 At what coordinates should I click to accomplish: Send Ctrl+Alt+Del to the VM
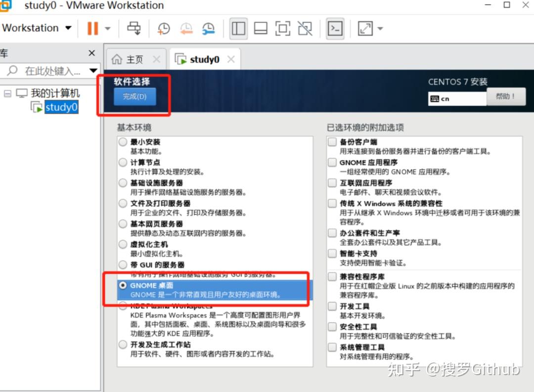pyautogui.click(x=134, y=28)
